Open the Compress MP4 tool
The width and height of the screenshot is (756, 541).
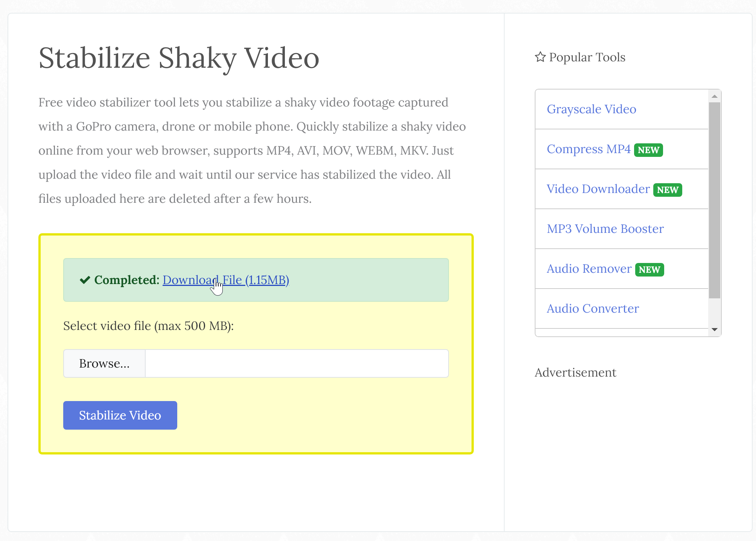click(588, 149)
